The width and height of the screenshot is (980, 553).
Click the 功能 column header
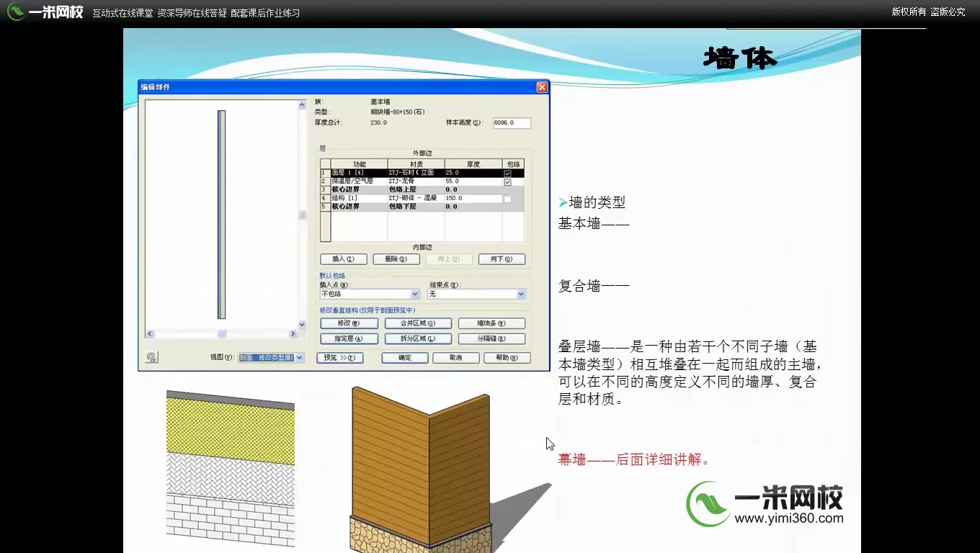pos(359,165)
